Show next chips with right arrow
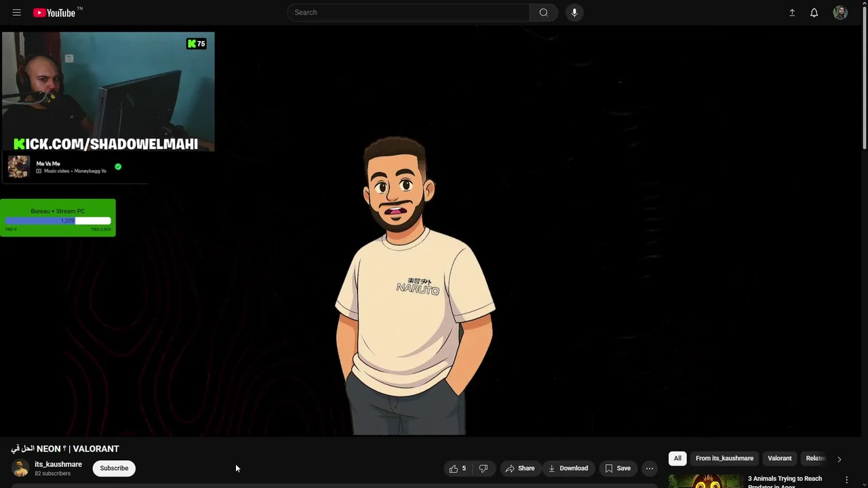 (x=839, y=459)
